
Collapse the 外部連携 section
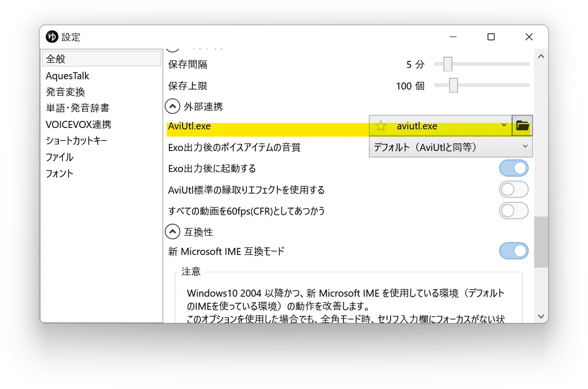tap(173, 107)
